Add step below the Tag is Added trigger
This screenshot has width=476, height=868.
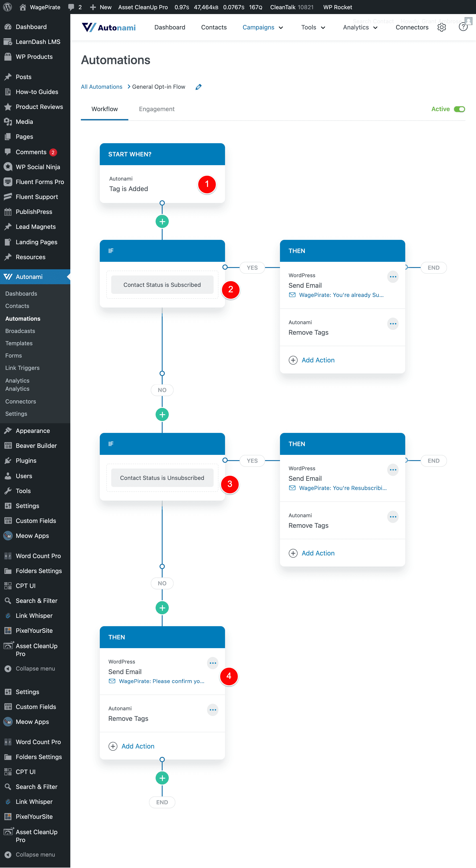tap(162, 221)
